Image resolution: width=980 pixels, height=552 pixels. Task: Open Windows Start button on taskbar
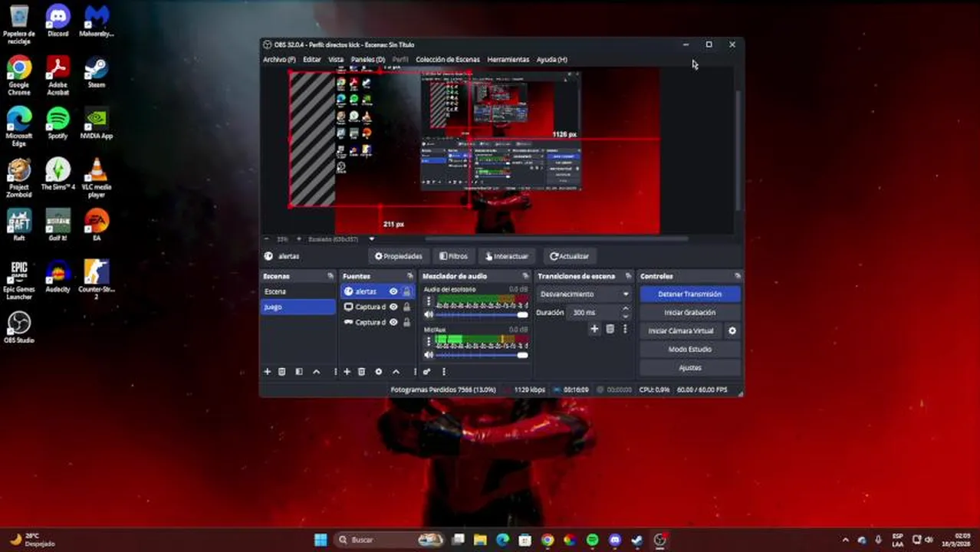point(321,540)
